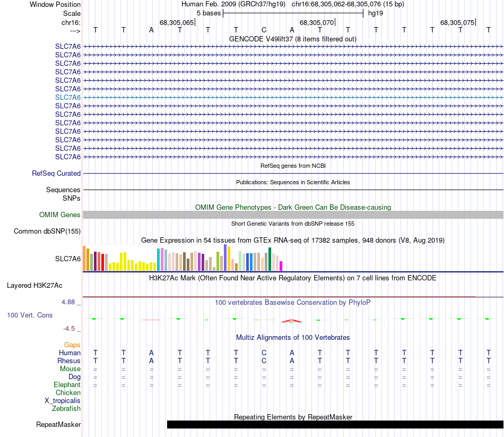Click the ---> strand direction arrow label
The width and height of the screenshot is (504, 437).
(75, 31)
